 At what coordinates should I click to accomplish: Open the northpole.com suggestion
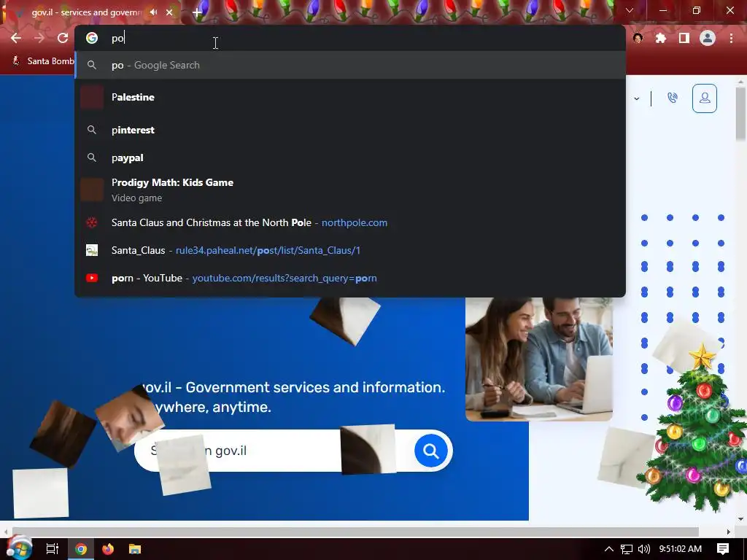(x=350, y=222)
